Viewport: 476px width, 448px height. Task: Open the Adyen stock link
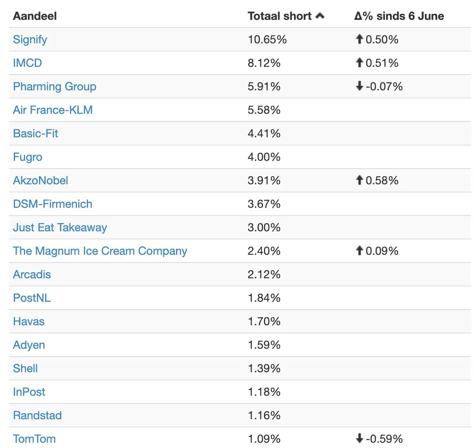click(x=29, y=345)
